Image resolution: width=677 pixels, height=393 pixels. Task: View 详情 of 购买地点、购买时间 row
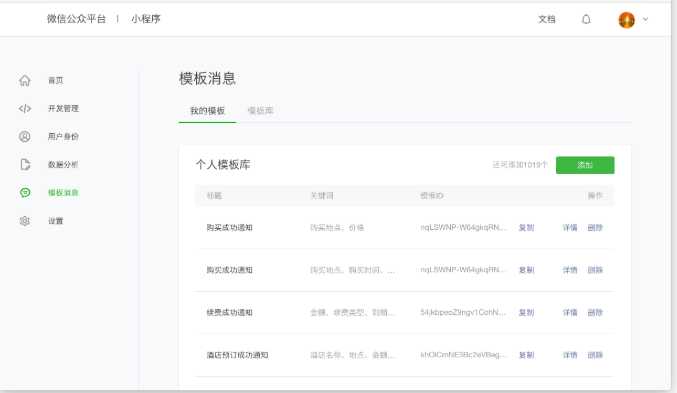pyautogui.click(x=570, y=270)
